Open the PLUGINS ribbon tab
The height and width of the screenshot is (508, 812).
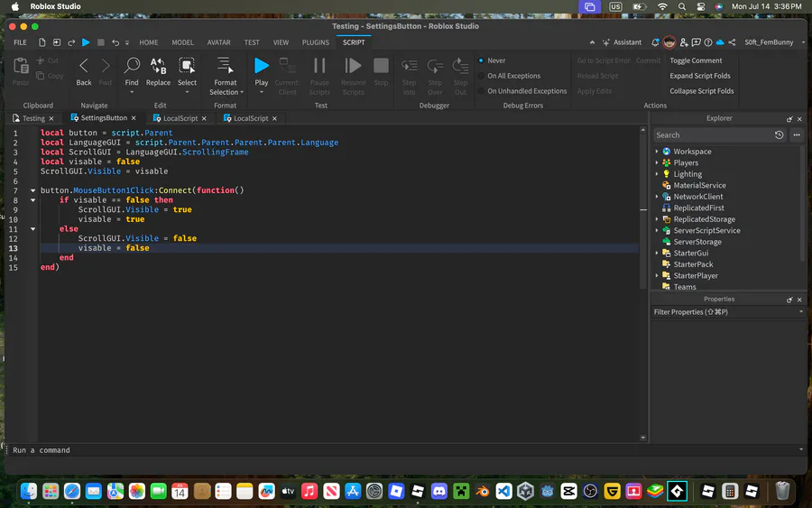coord(316,42)
